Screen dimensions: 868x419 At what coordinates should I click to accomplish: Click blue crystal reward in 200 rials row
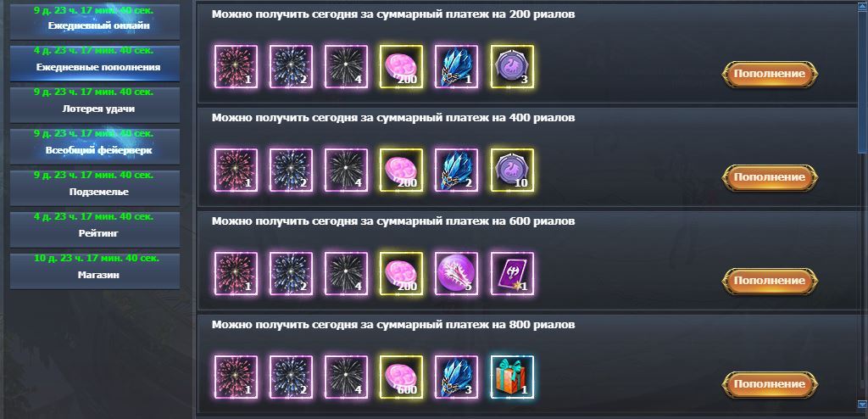point(457,66)
